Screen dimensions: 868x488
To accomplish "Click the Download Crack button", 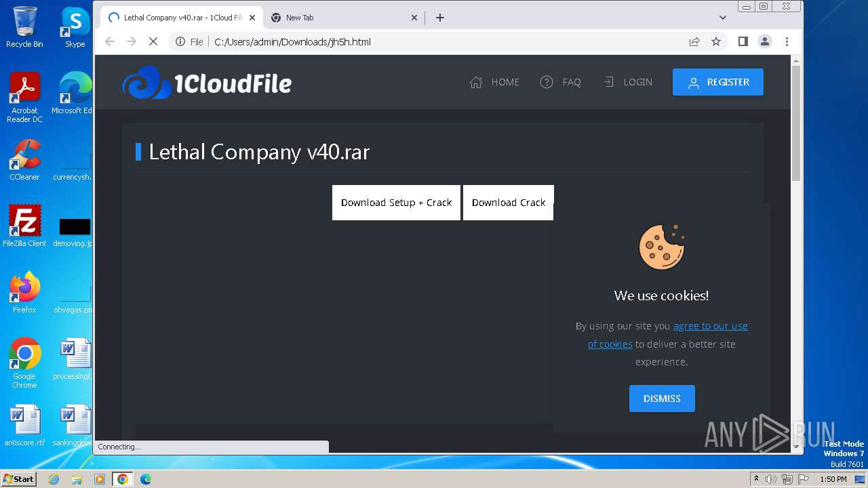I will (509, 203).
